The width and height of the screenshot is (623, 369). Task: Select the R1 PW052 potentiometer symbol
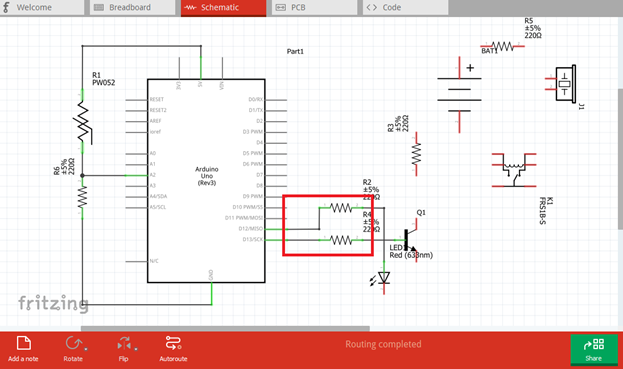pyautogui.click(x=83, y=122)
